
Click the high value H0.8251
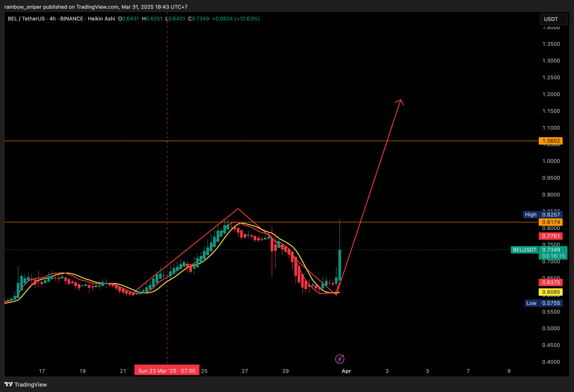pos(152,19)
